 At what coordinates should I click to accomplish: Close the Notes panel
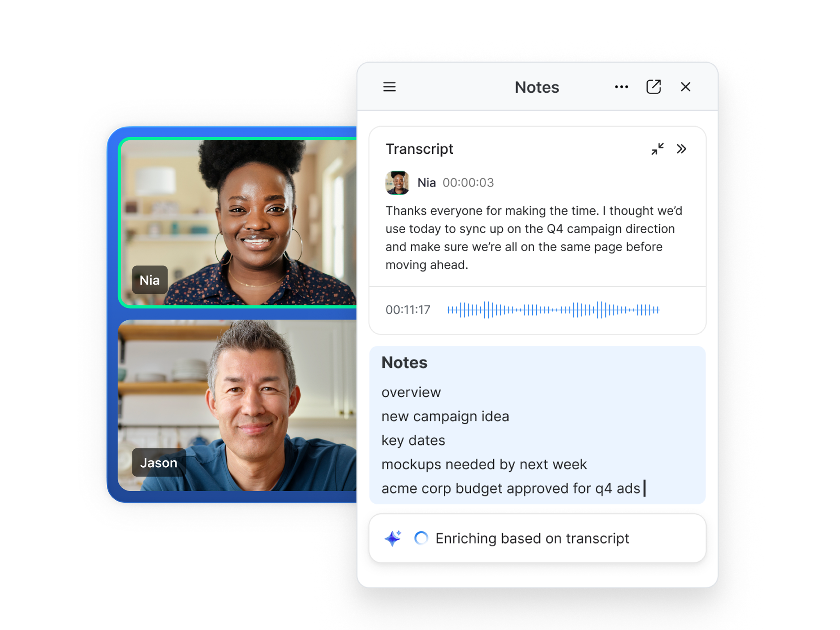click(686, 87)
